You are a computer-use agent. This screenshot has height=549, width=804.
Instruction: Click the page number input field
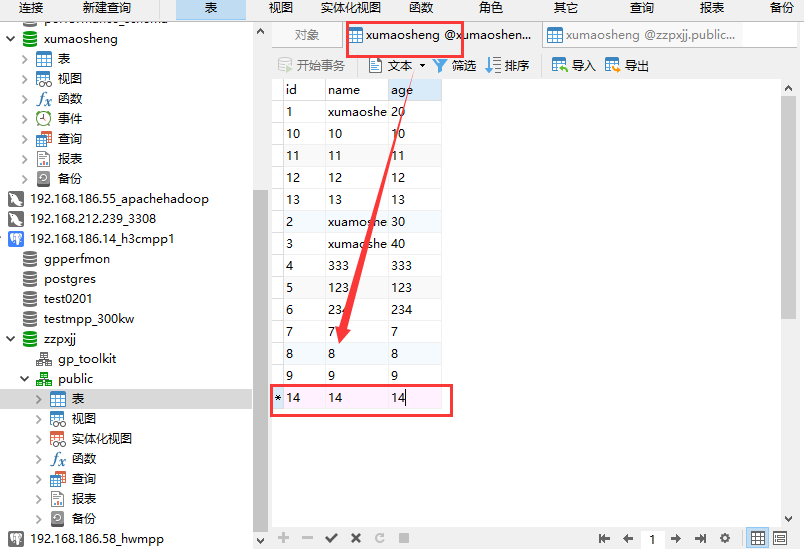[652, 538]
